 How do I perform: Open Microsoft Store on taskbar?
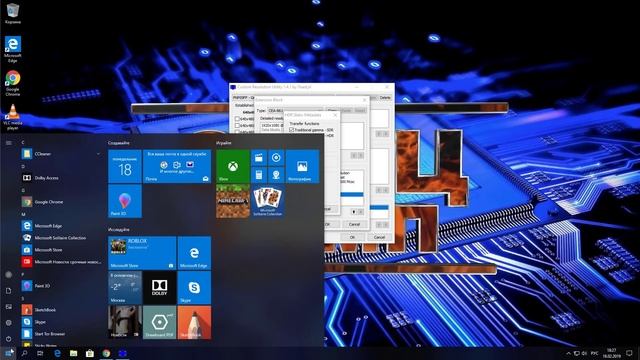(90, 353)
